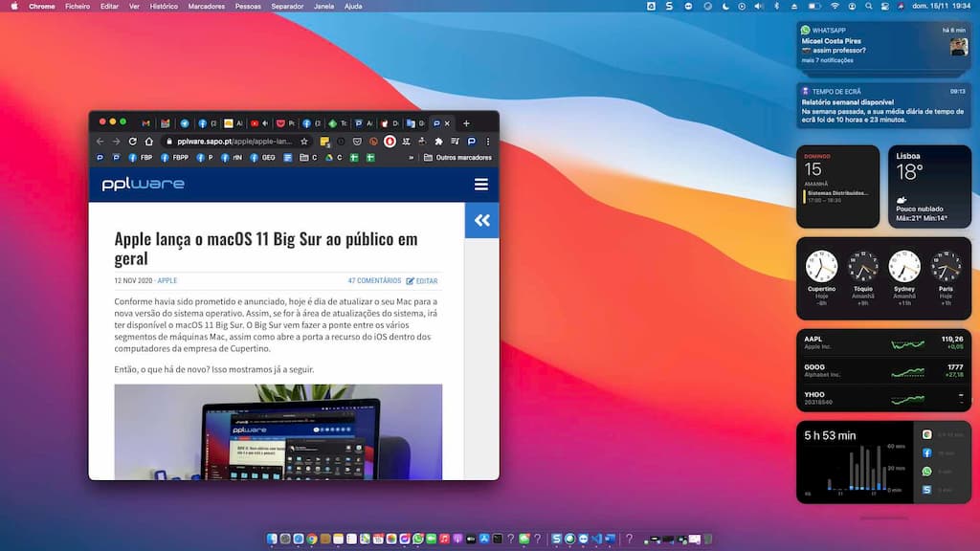Open WhatsApp notification from Micael Costa Pires
This screenshot has height=551, width=980.
[883, 45]
